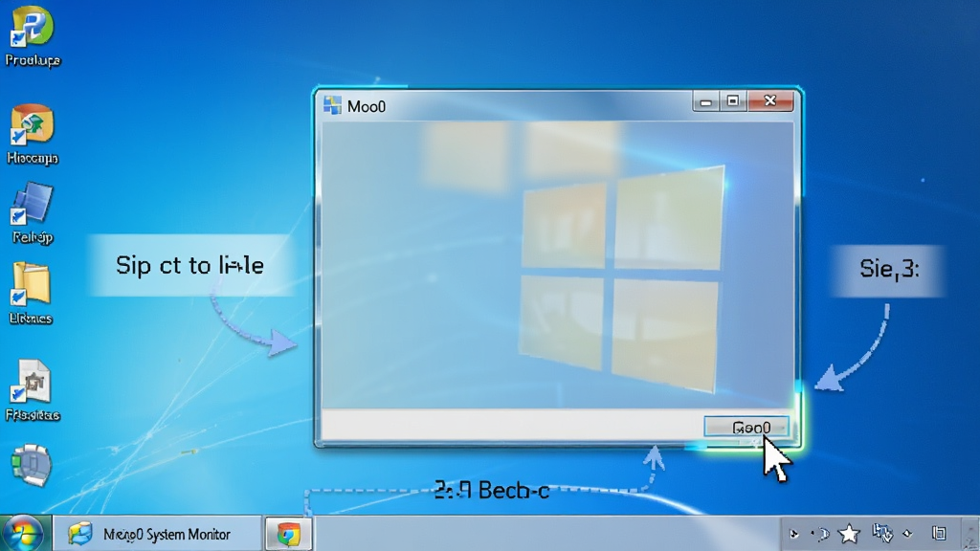This screenshot has width=980, height=551.
Task: Close the Moo0 window
Action: coord(770,100)
